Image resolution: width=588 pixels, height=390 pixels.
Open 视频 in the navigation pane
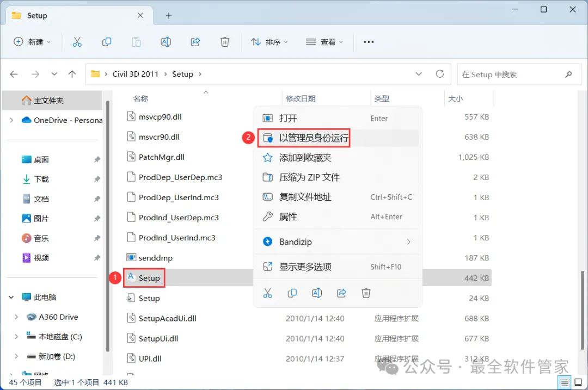(x=41, y=258)
